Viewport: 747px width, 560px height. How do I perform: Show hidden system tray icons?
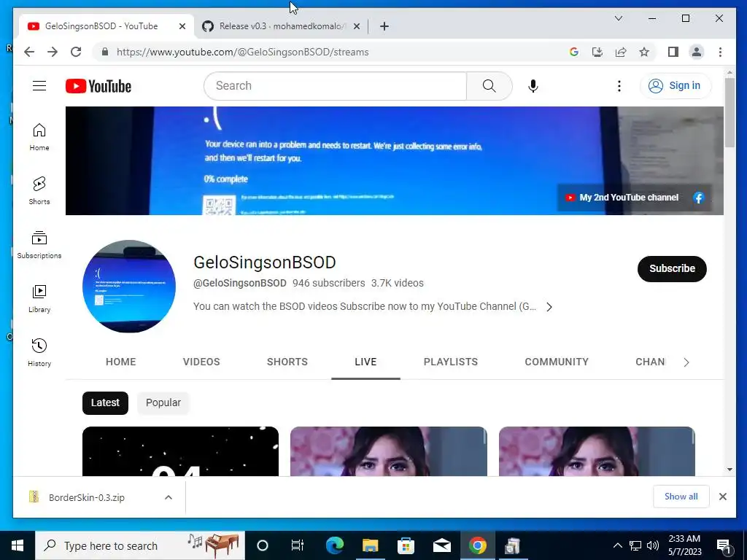point(617,545)
